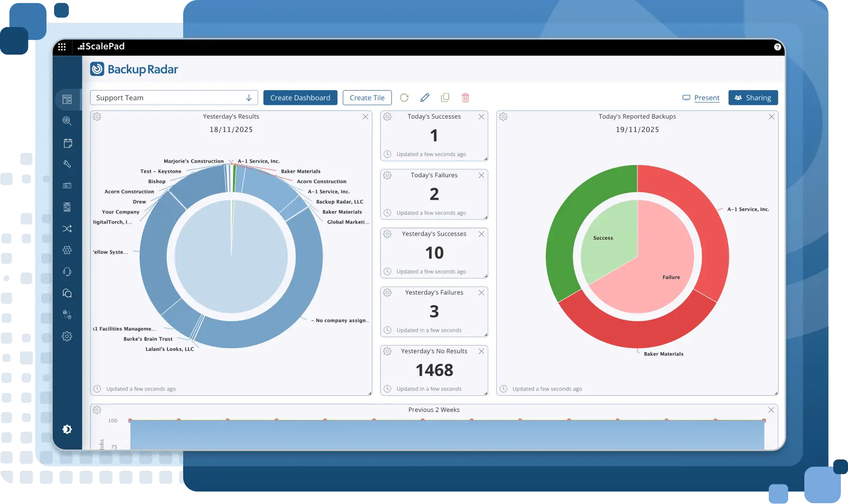Image resolution: width=848 pixels, height=504 pixels.
Task: Open settings gear of Previous 2 Weeks tile
Action: [x=97, y=410]
